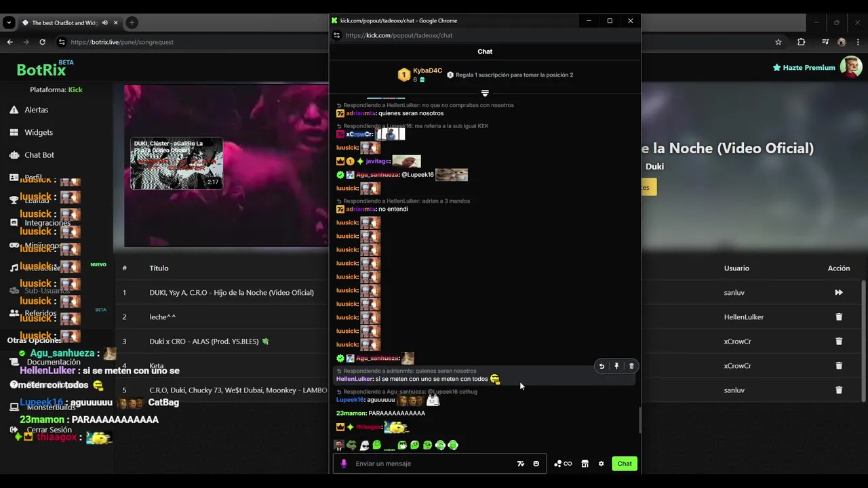Click the Usuario column header

pos(736,268)
